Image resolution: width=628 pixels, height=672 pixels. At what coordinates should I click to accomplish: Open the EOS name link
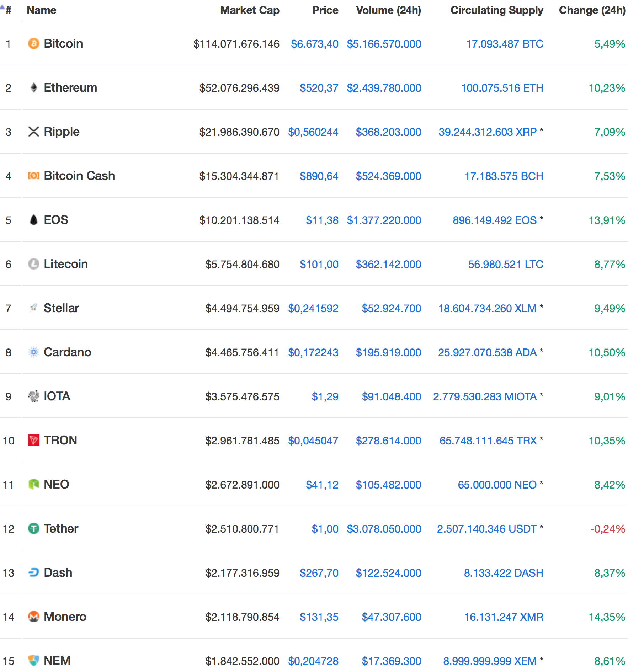(x=56, y=220)
